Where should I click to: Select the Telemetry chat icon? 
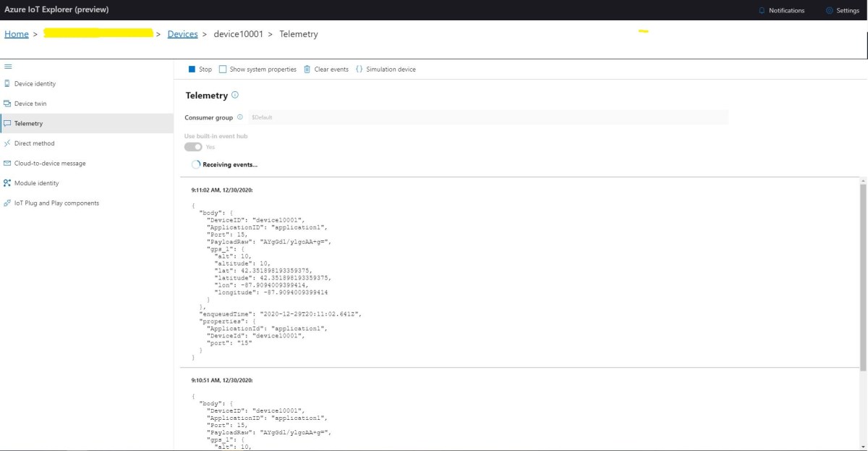(x=8, y=123)
